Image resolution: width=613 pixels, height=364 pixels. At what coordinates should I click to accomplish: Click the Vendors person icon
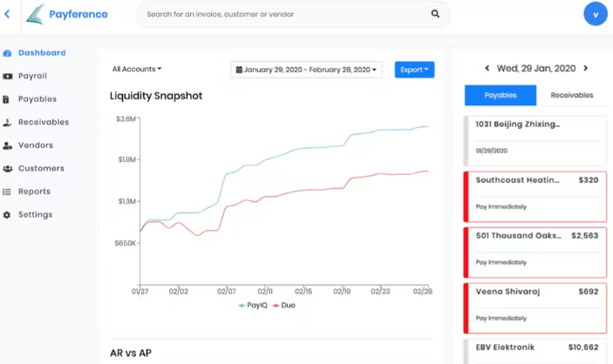[7, 145]
